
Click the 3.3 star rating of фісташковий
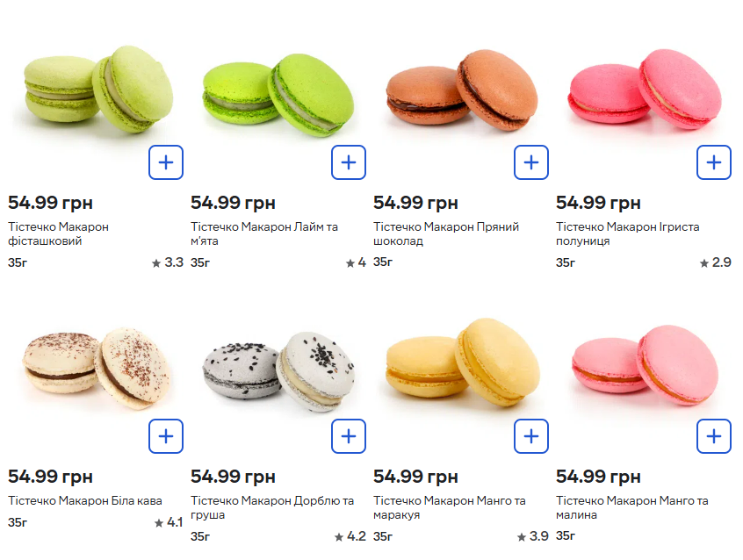point(168,262)
